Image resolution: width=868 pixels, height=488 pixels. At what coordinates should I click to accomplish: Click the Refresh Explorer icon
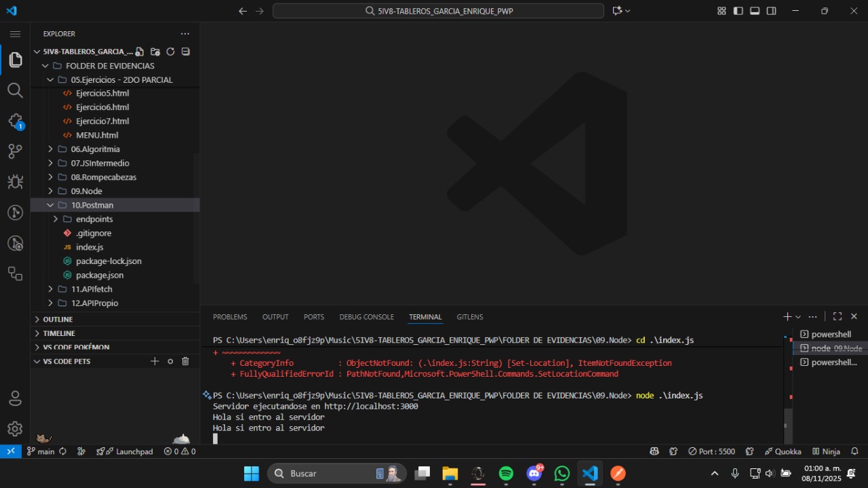(170, 51)
